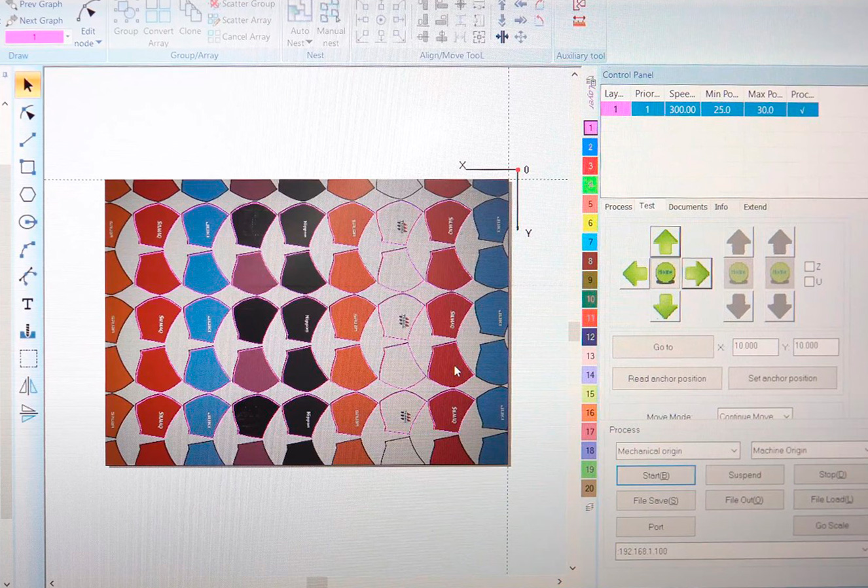Click the green left arrow jog button
The width and height of the screenshot is (868, 588).
click(x=634, y=273)
